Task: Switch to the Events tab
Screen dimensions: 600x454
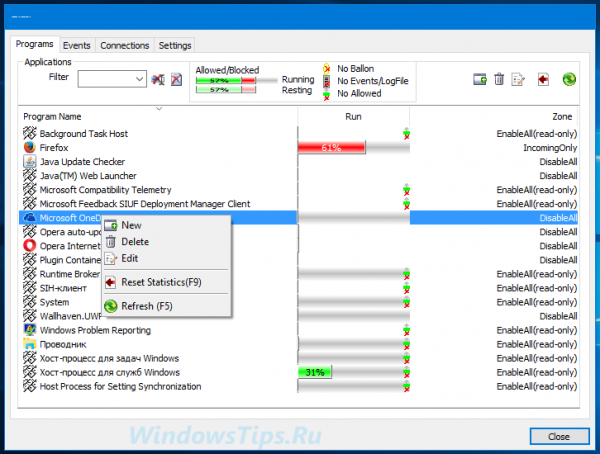Action: (x=77, y=45)
